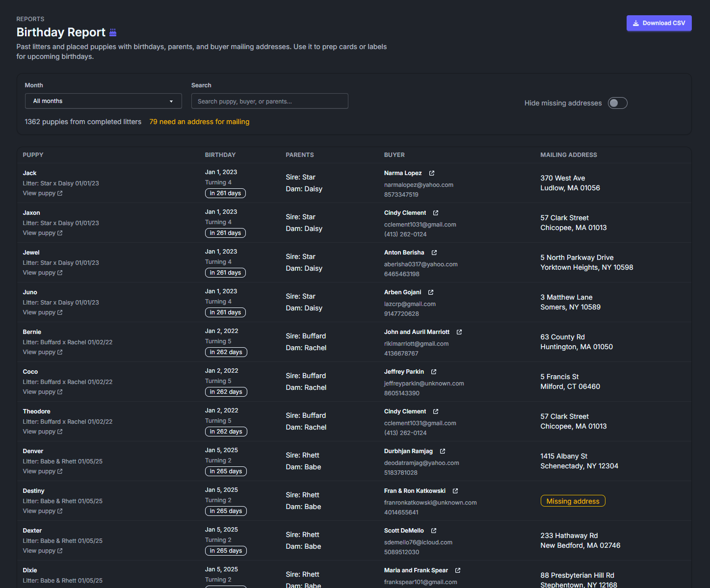Click the Missing address badge for Destiny
The image size is (710, 588).
[573, 501]
